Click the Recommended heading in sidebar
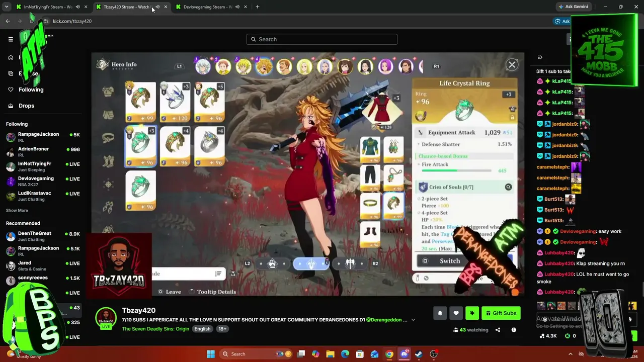 [23, 223]
